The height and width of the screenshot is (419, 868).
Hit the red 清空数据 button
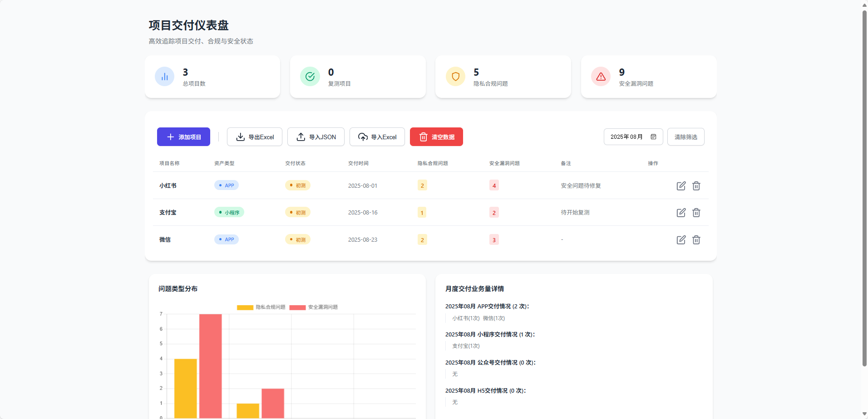tap(436, 137)
